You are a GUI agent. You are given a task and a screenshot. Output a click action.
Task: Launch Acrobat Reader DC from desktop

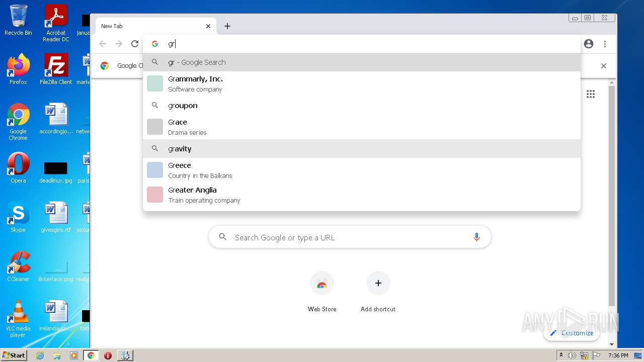click(56, 23)
